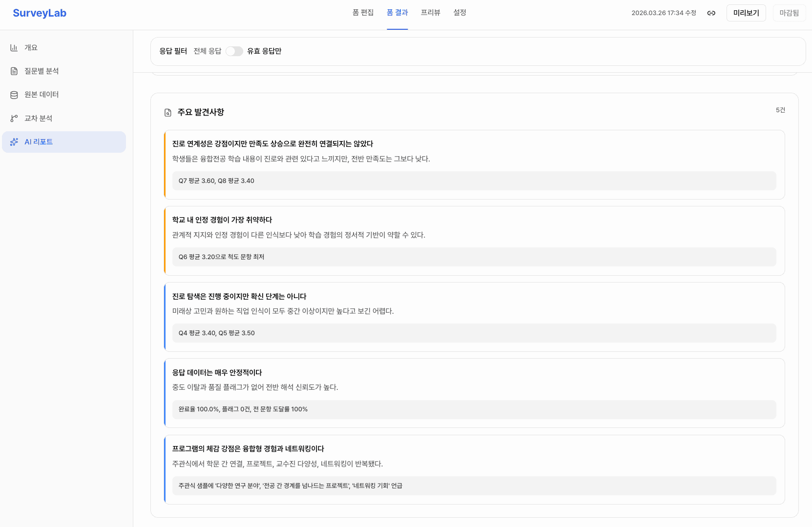Click the 주요 발견사항 document icon
This screenshot has height=527, width=812.
click(x=168, y=112)
